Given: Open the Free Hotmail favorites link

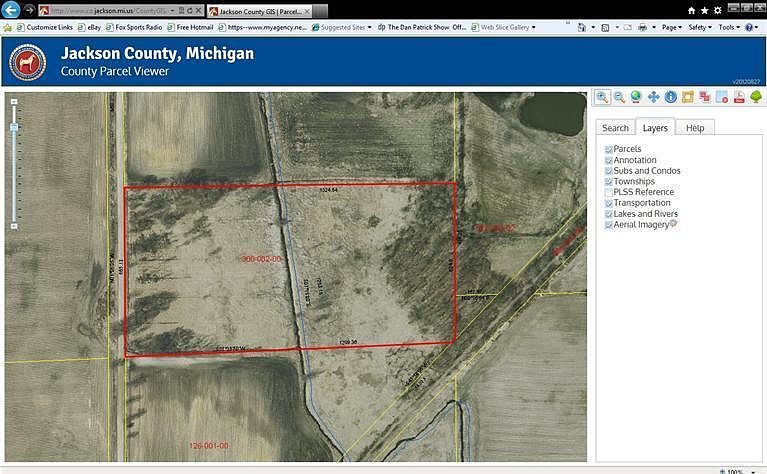Looking at the screenshot, I should (x=190, y=27).
